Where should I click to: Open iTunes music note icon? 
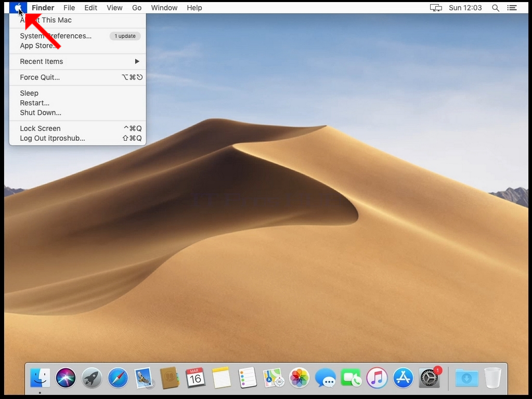[377, 378]
